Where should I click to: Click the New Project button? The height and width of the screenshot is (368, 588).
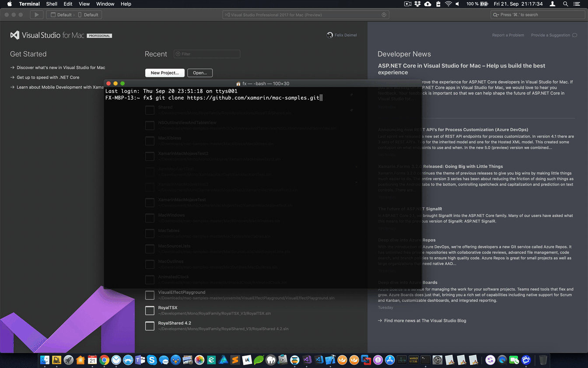(x=164, y=73)
